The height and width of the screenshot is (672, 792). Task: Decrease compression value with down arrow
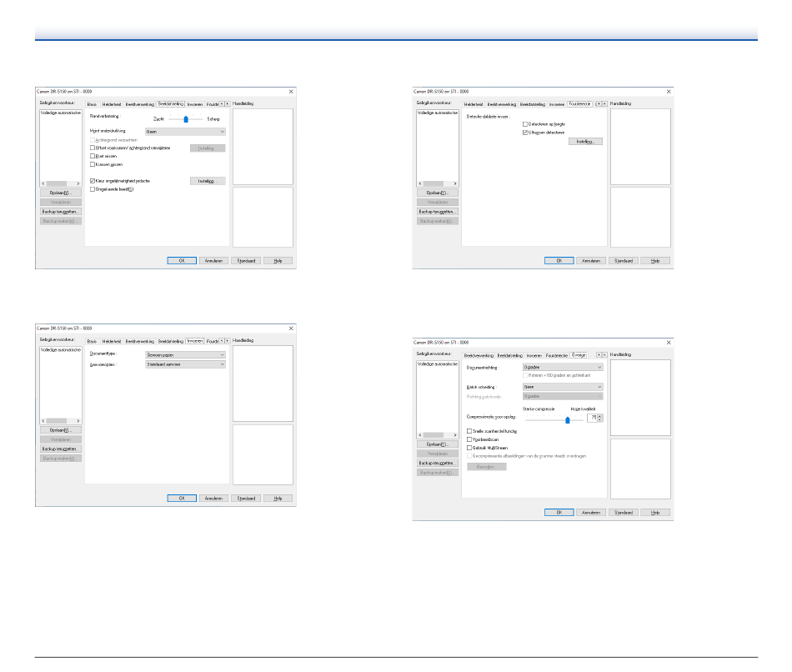click(600, 419)
